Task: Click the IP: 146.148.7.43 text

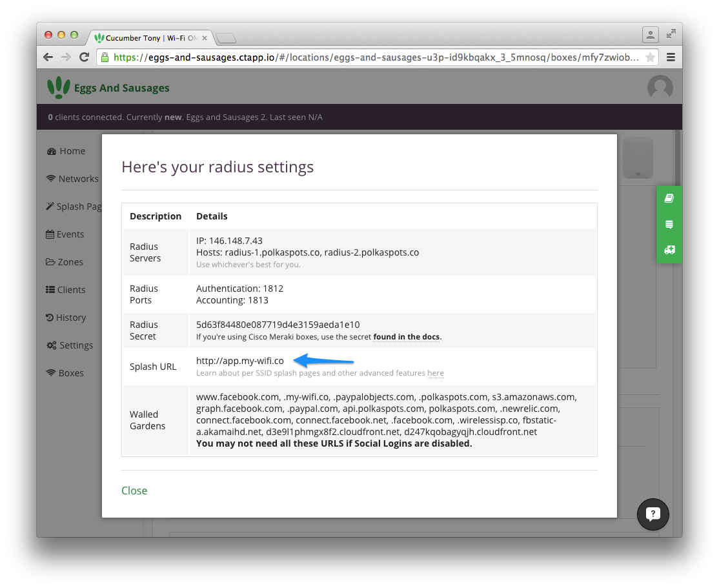Action: coord(229,240)
